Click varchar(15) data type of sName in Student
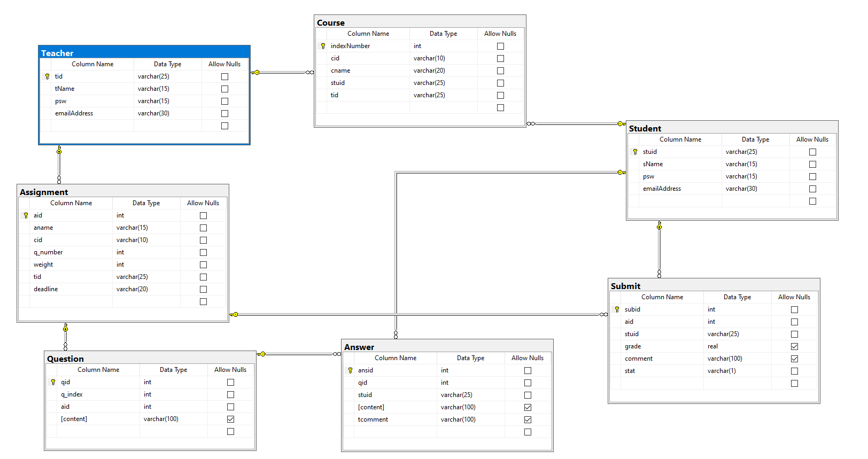868x459 pixels. [741, 164]
